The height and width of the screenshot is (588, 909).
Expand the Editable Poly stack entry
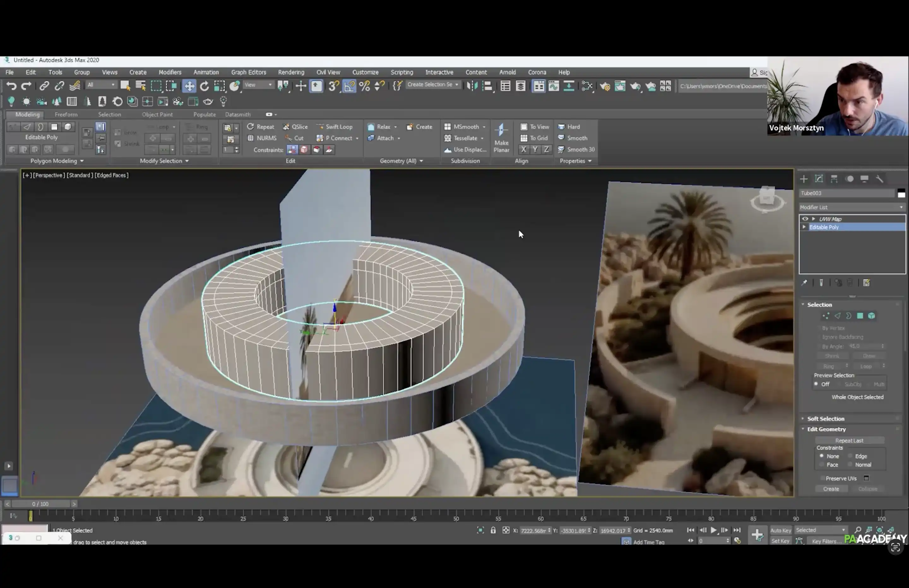(804, 227)
